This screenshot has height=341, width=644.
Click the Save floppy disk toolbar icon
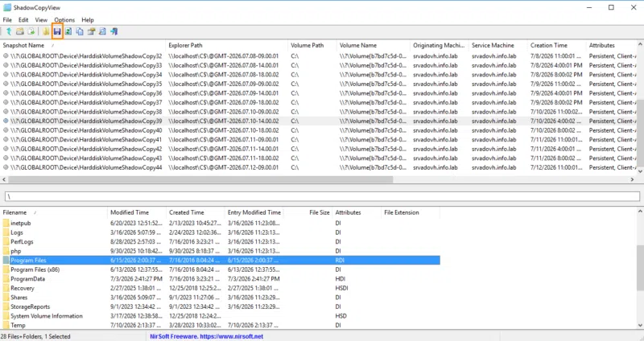[57, 31]
